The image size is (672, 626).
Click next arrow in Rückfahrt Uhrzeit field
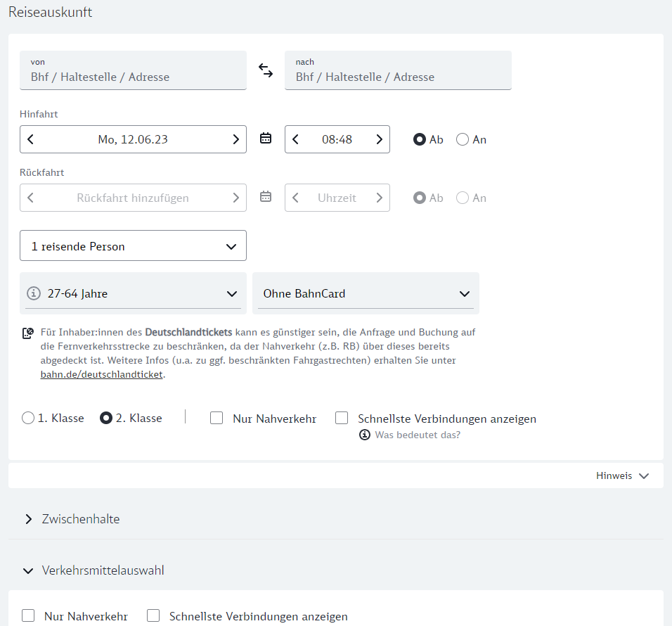[380, 198]
